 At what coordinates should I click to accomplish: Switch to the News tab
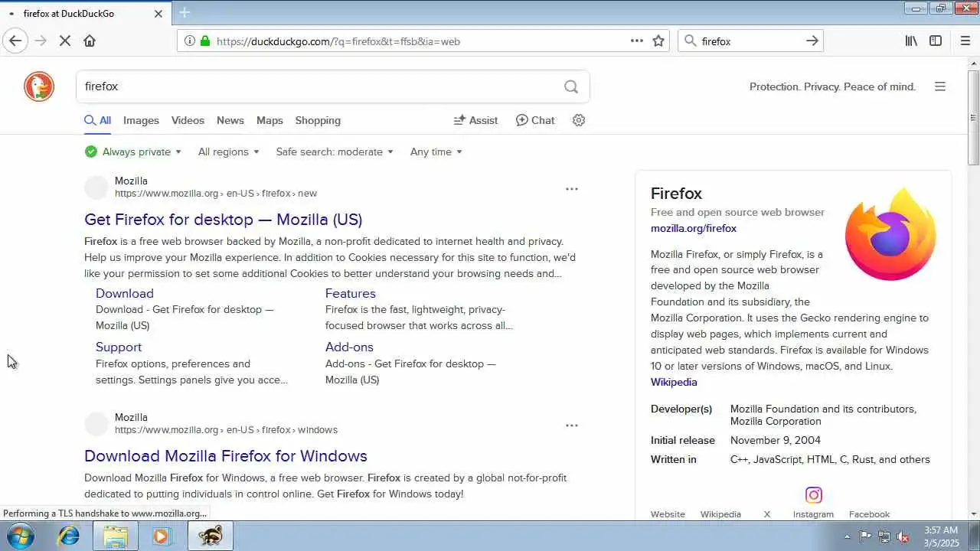(230, 120)
